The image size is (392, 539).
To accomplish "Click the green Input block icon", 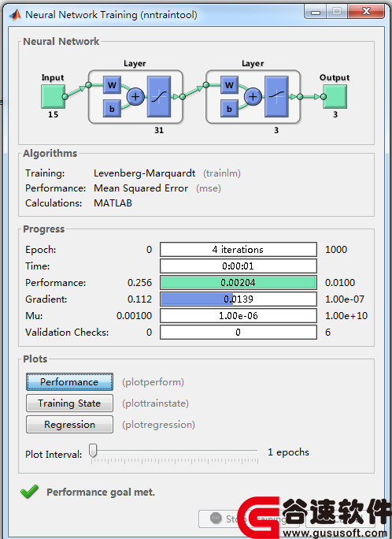I will (53, 97).
